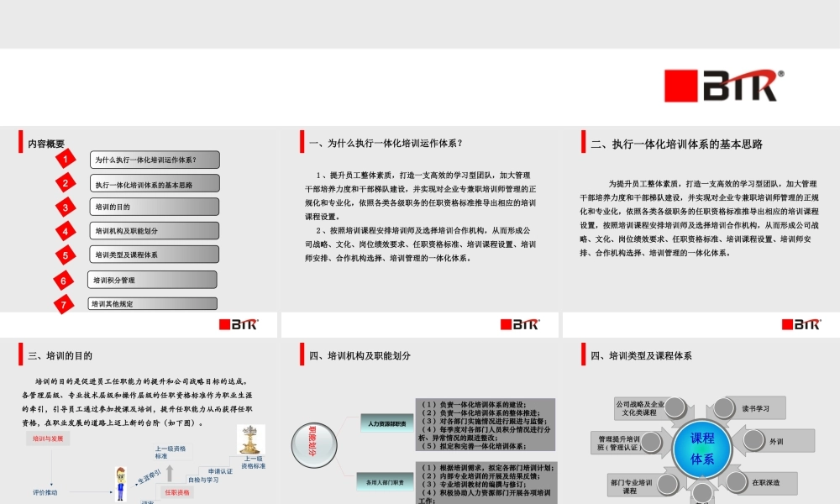Click the red diamond numbered 3
The width and height of the screenshot is (840, 504).
66,207
